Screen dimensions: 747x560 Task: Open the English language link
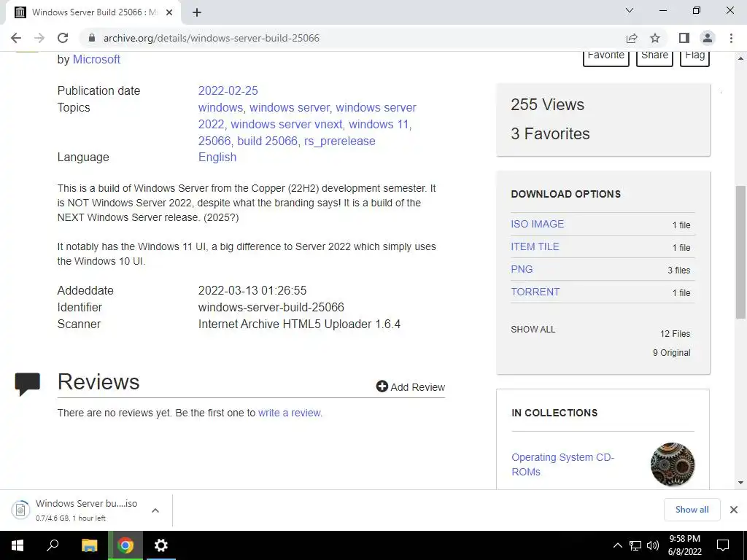(x=217, y=157)
